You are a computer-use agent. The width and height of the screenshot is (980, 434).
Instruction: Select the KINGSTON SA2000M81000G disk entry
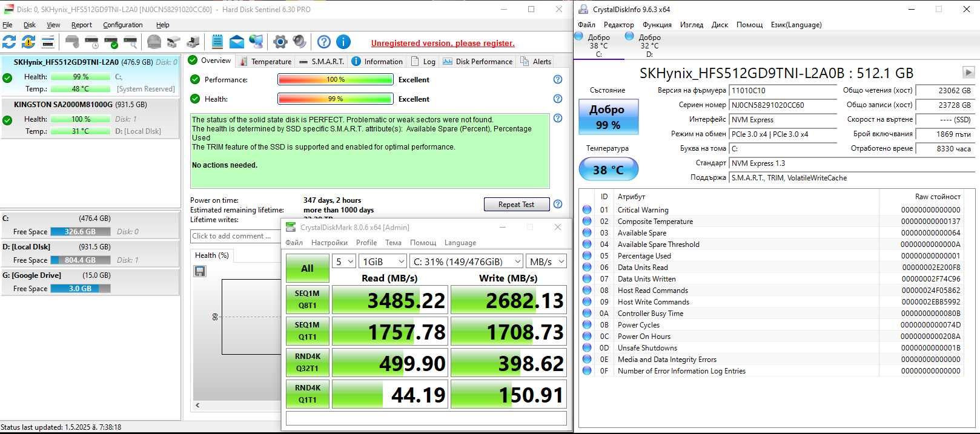90,118
